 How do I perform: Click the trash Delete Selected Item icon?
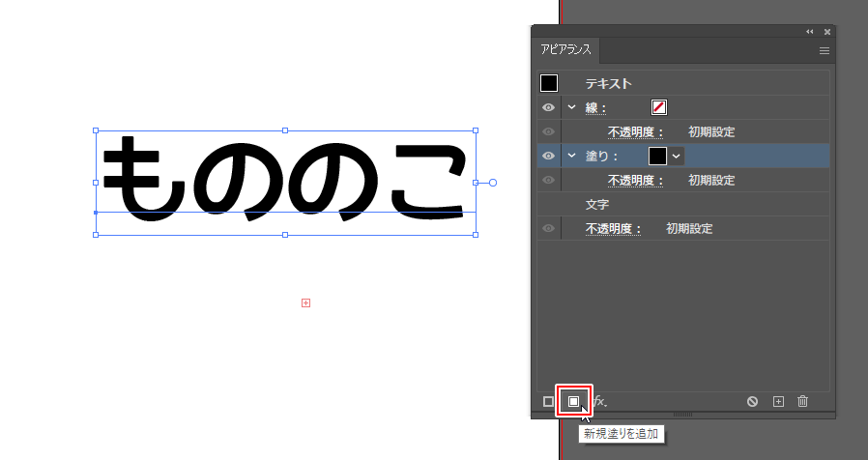click(x=802, y=401)
